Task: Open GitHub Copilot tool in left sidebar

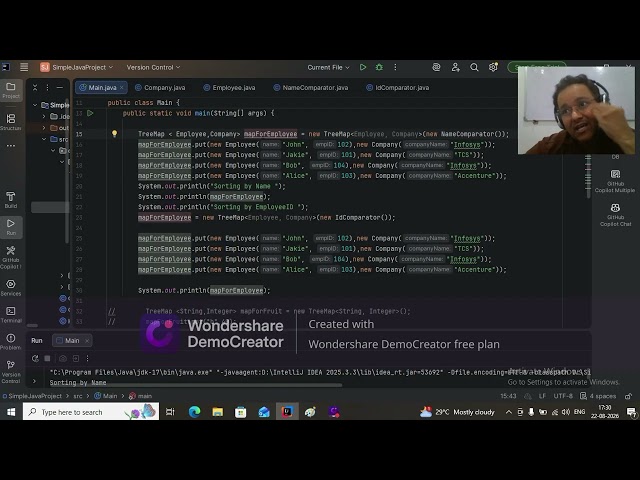Action: point(11,257)
